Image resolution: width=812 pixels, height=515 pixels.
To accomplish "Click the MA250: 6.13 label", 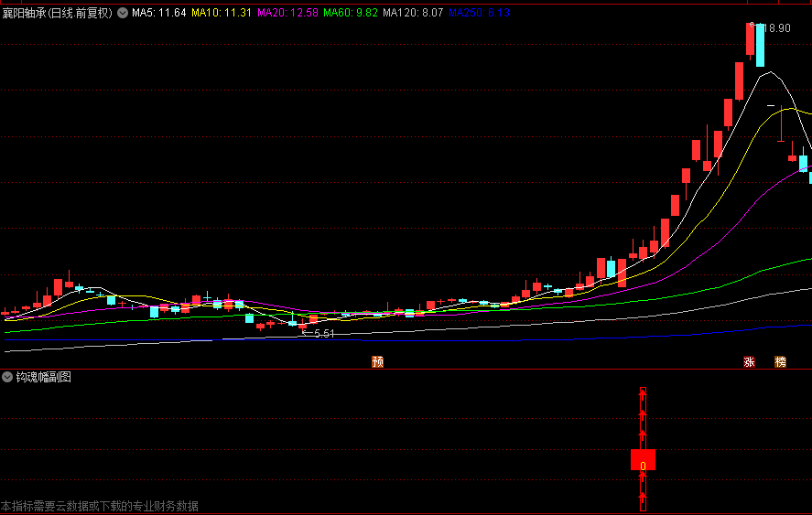I will tap(479, 13).
